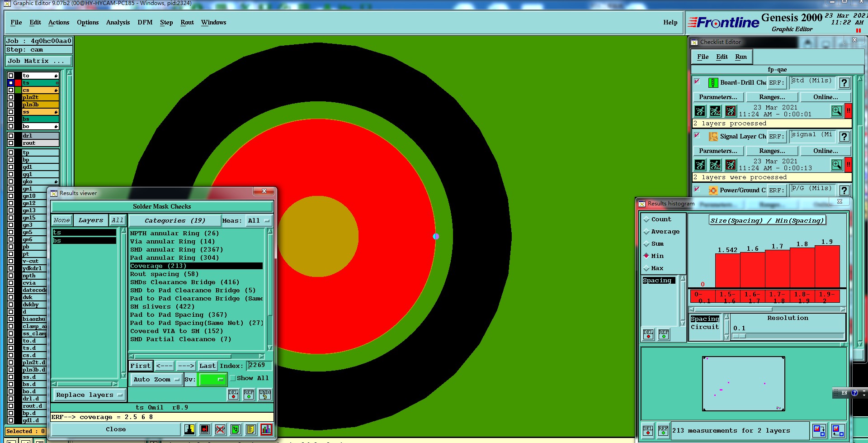Enable the Show All checkbox
This screenshot has height=443, width=868.
[x=233, y=378]
